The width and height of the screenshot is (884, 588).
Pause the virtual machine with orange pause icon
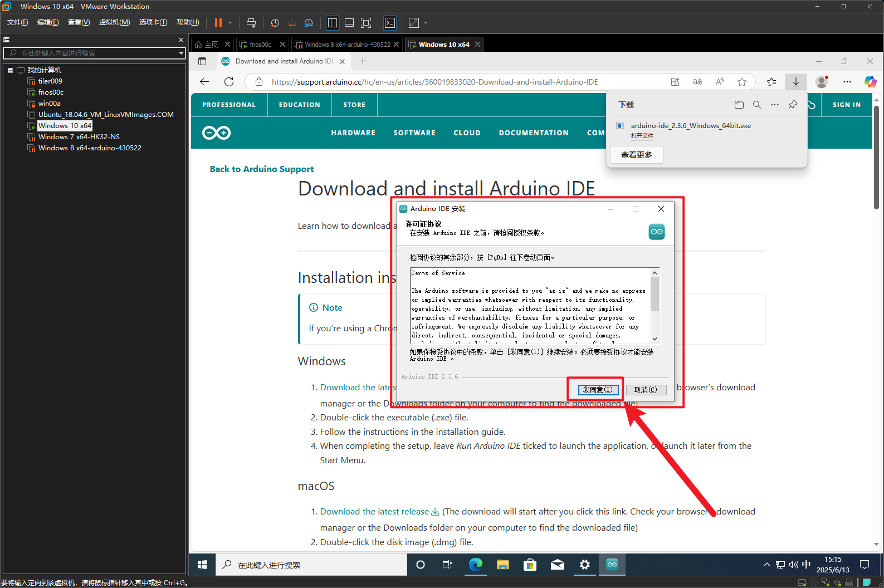coord(218,23)
